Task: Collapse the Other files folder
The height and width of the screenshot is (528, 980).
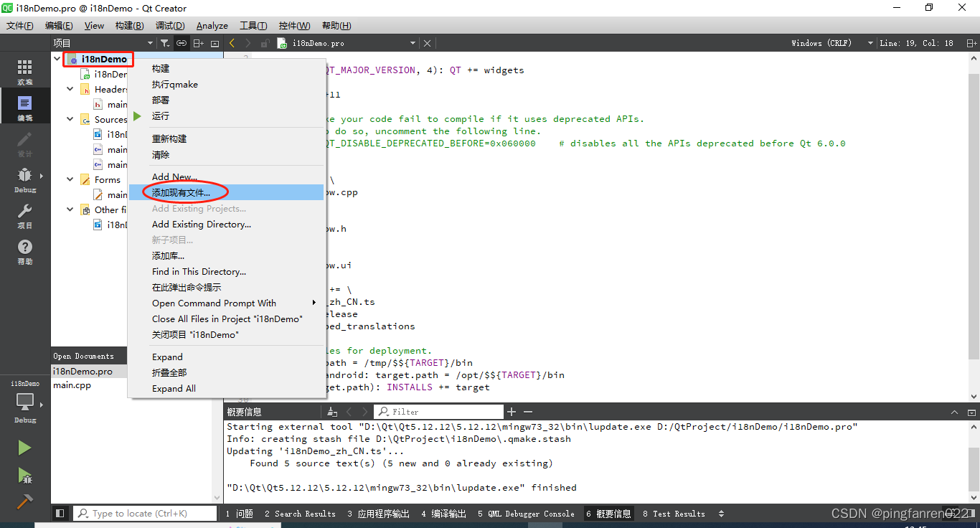Action: coord(70,210)
